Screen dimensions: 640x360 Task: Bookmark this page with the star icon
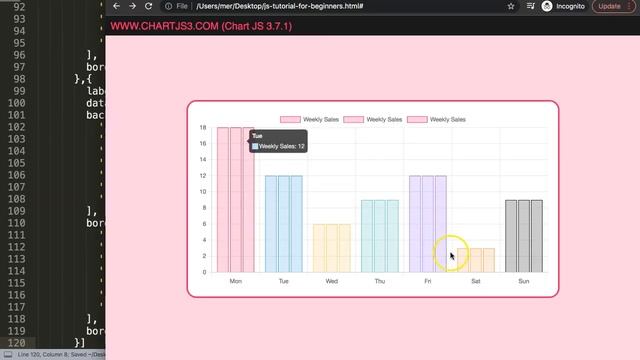point(511,6)
